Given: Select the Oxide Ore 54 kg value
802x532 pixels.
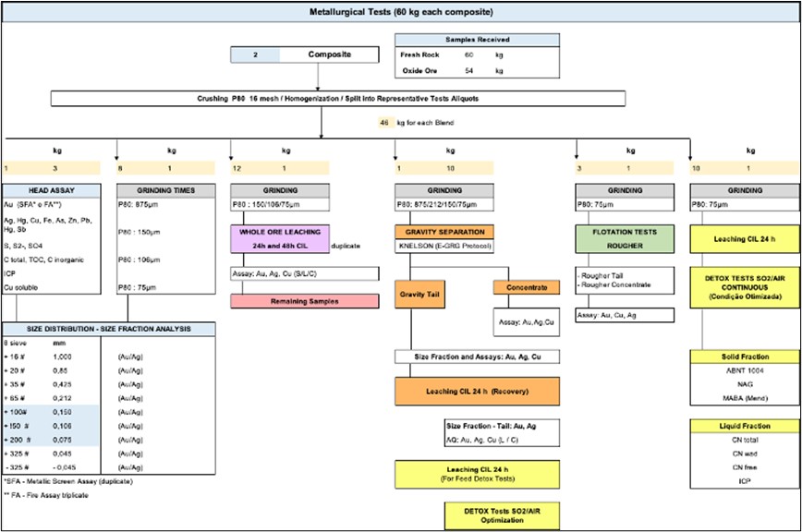Looking at the screenshot, I should click(468, 70).
